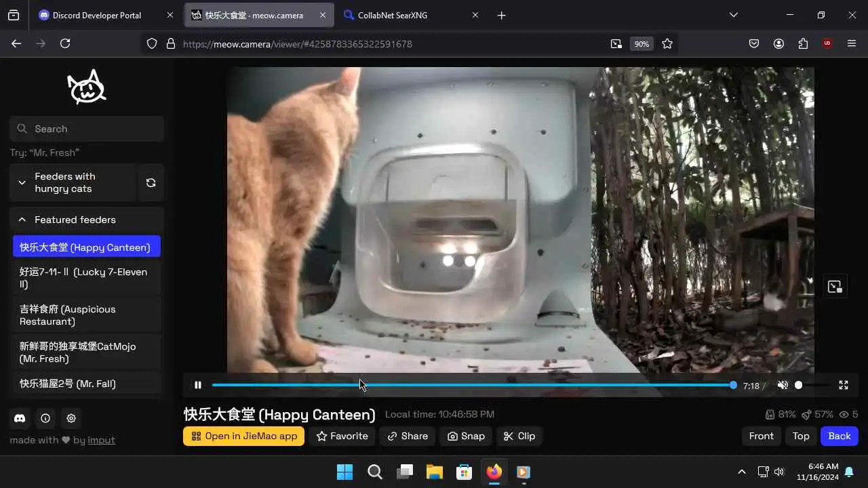This screenshot has width=868, height=488.
Task: Click the meow.camera cat logo
Action: pyautogui.click(x=87, y=87)
